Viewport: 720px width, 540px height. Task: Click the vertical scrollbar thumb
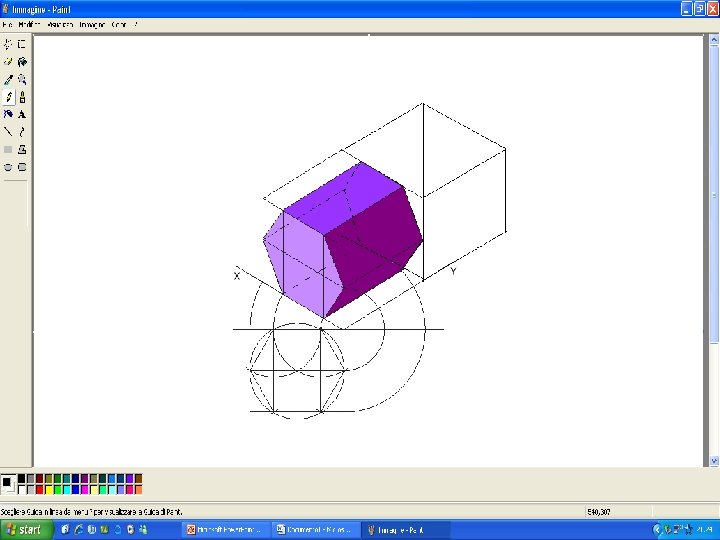point(714,194)
